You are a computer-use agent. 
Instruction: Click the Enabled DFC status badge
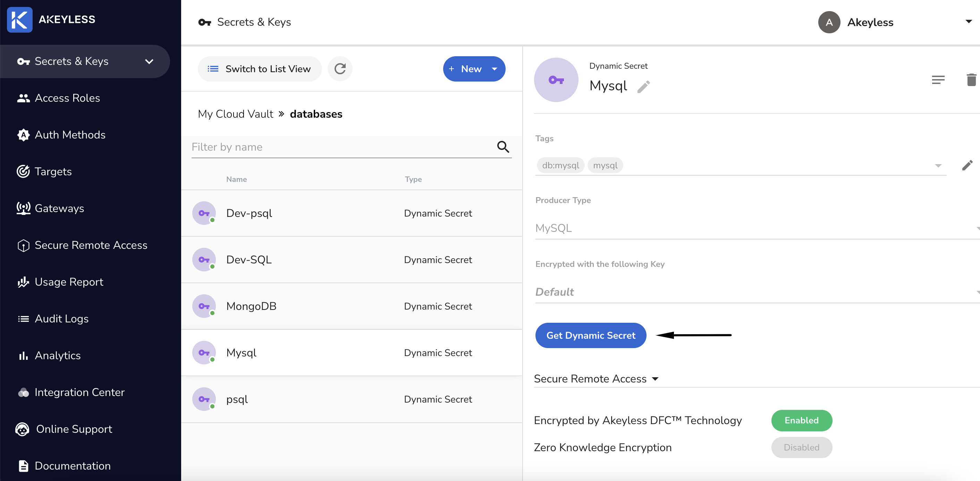click(802, 421)
